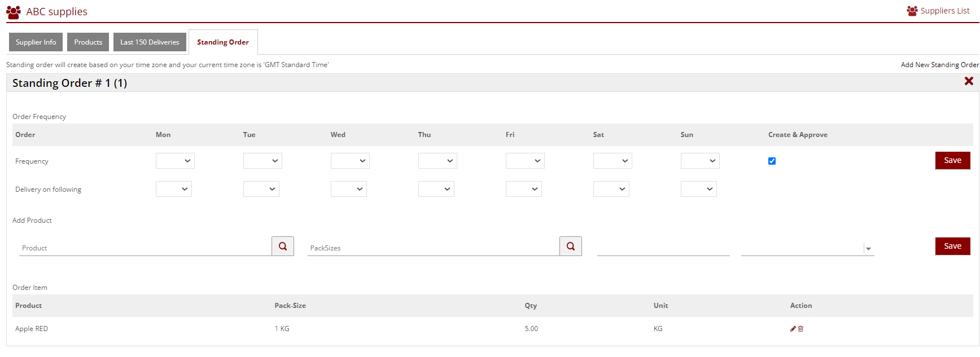Click the Product input field

point(145,248)
